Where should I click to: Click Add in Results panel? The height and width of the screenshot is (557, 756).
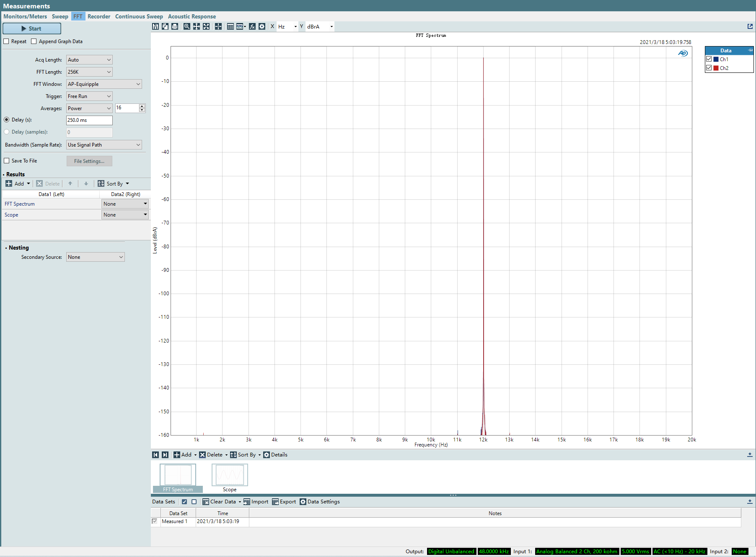pos(18,183)
